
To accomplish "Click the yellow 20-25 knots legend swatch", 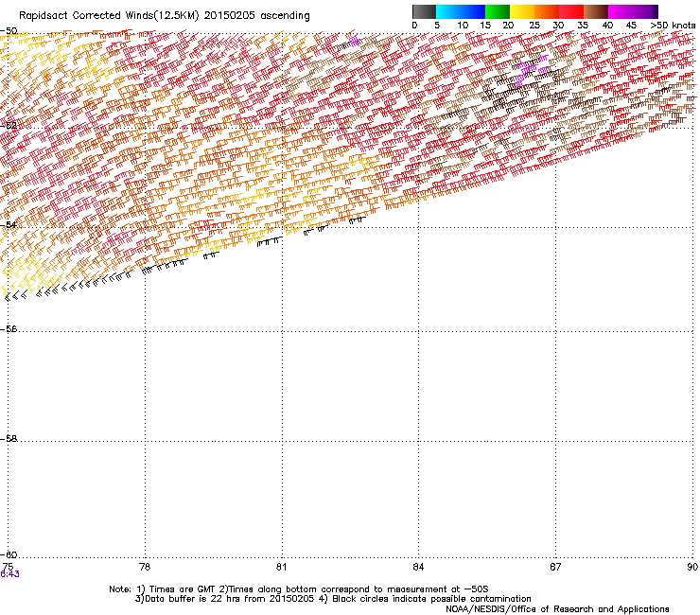I will [x=522, y=11].
